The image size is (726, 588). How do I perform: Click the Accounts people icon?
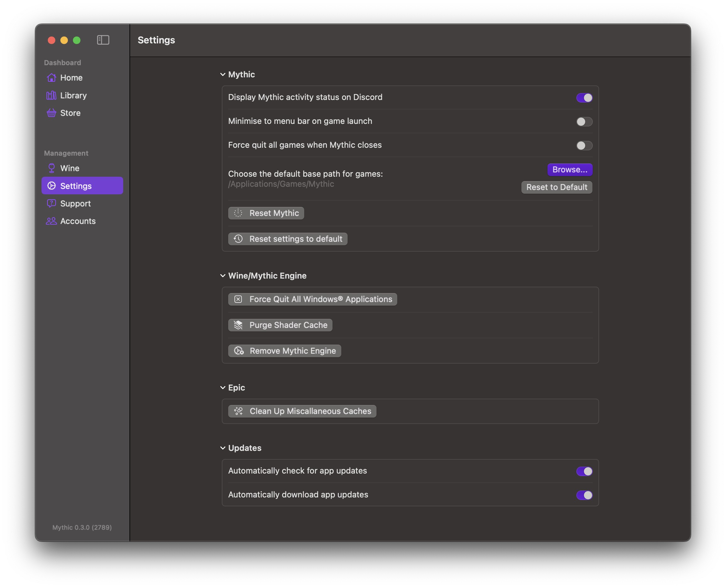pos(52,221)
